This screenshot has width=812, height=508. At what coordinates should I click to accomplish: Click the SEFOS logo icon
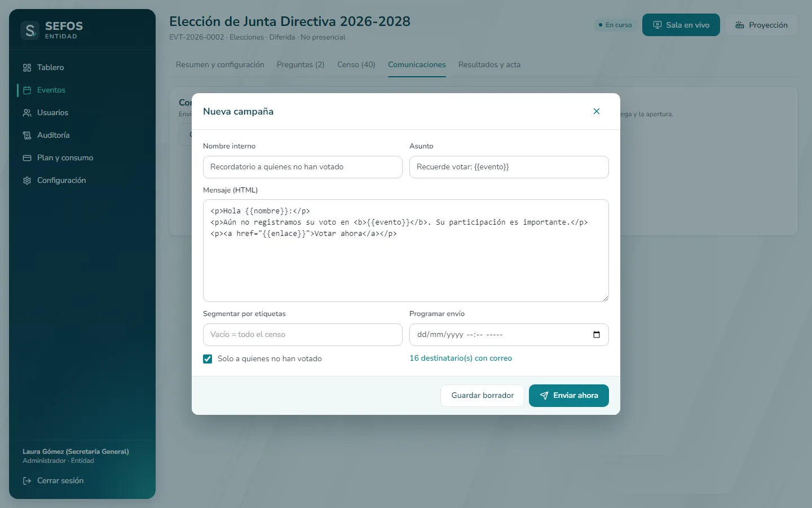pos(30,30)
